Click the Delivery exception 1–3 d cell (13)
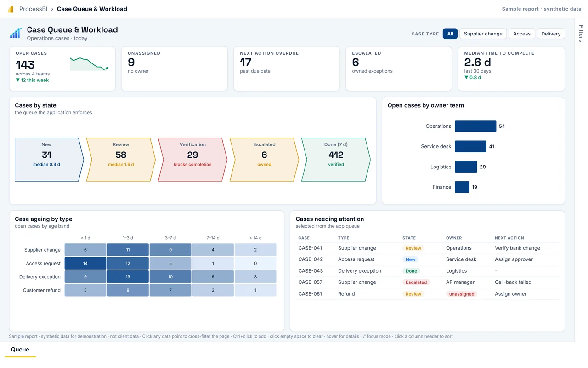Image resolution: width=588 pixels, height=368 pixels. 128,277
